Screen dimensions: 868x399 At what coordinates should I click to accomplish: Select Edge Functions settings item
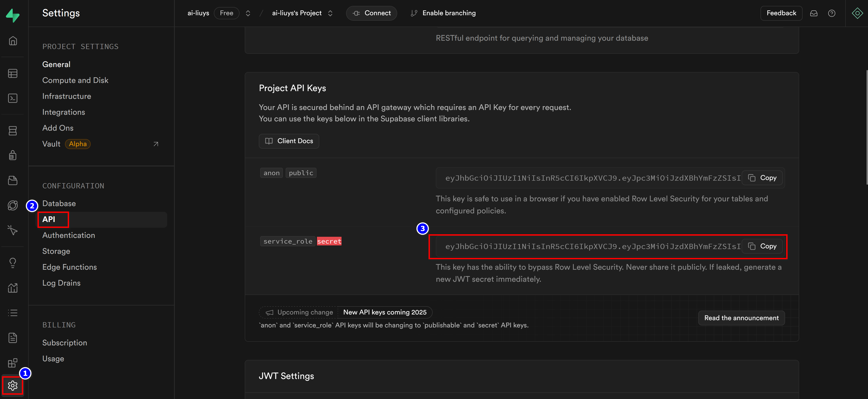pyautogui.click(x=69, y=267)
